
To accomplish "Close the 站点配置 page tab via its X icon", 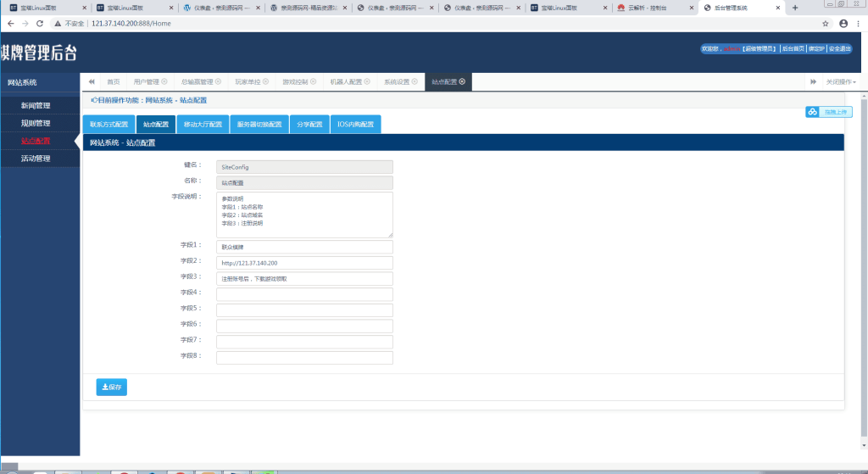I will tap(462, 82).
